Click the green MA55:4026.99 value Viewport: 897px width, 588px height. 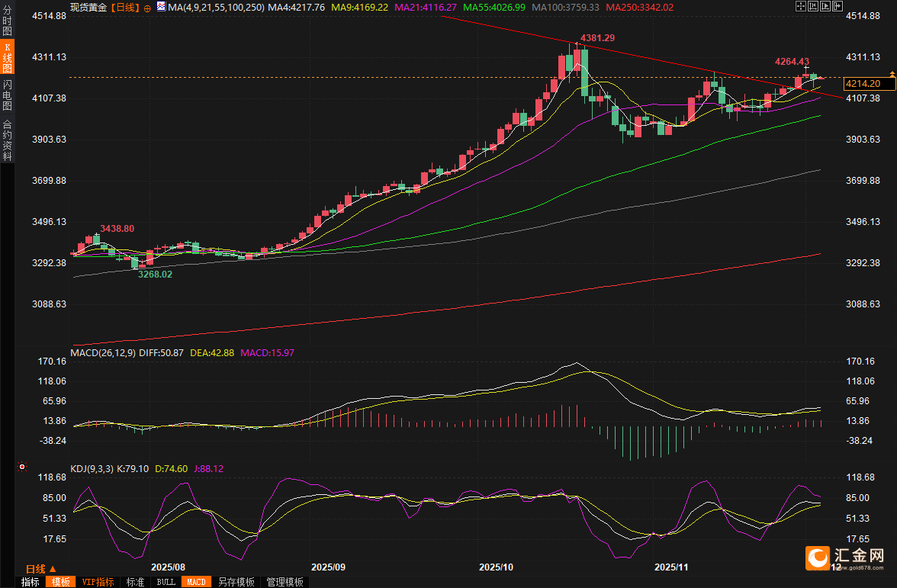[x=494, y=8]
